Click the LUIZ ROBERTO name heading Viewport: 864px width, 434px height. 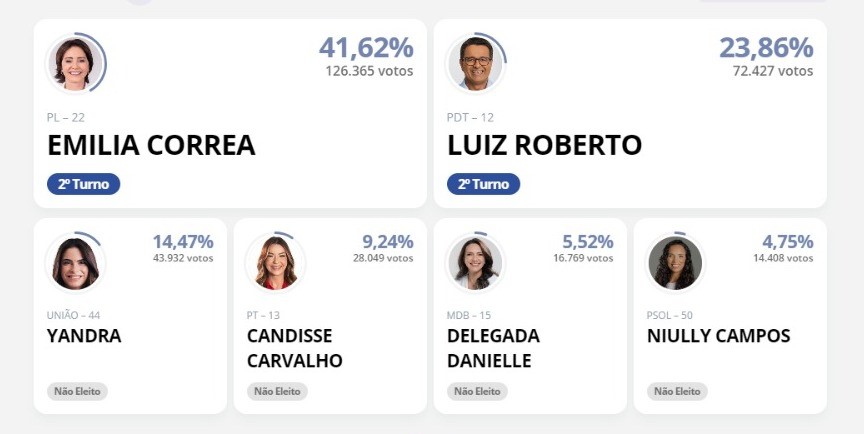[x=544, y=145]
